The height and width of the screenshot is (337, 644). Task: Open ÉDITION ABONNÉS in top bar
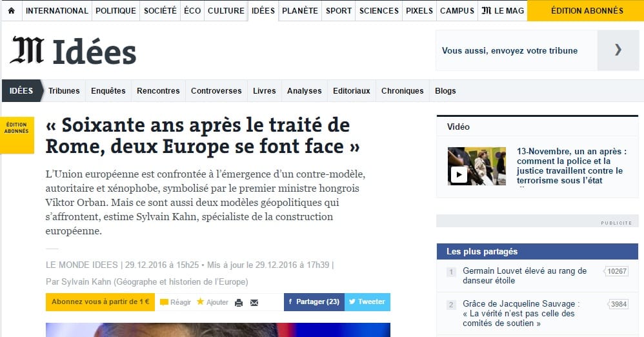click(x=587, y=11)
